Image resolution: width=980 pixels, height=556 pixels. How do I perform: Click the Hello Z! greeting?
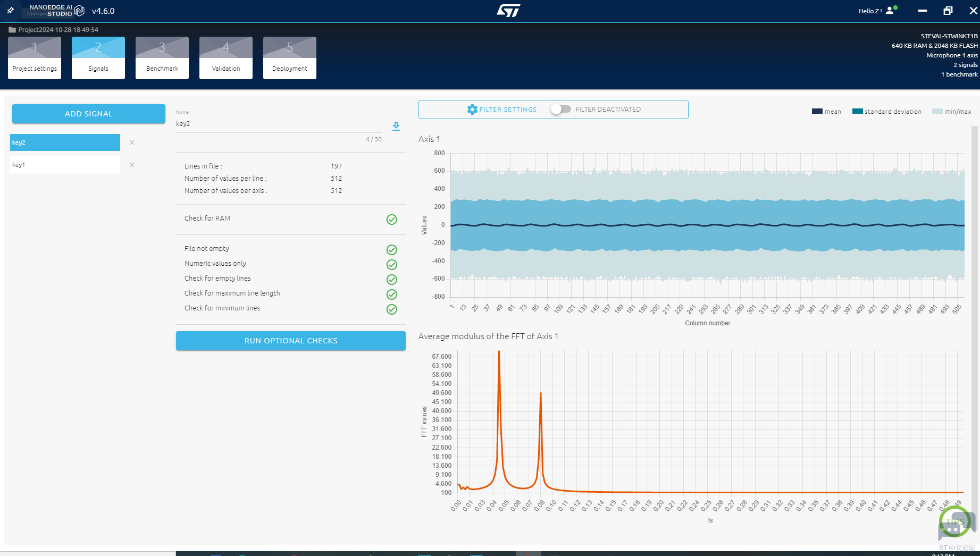point(870,11)
